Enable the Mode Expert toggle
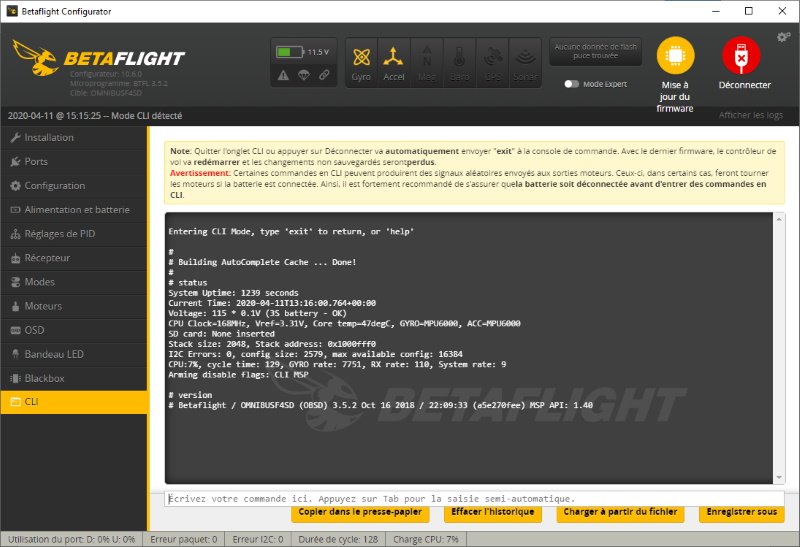The width and height of the screenshot is (800, 547). (x=572, y=85)
